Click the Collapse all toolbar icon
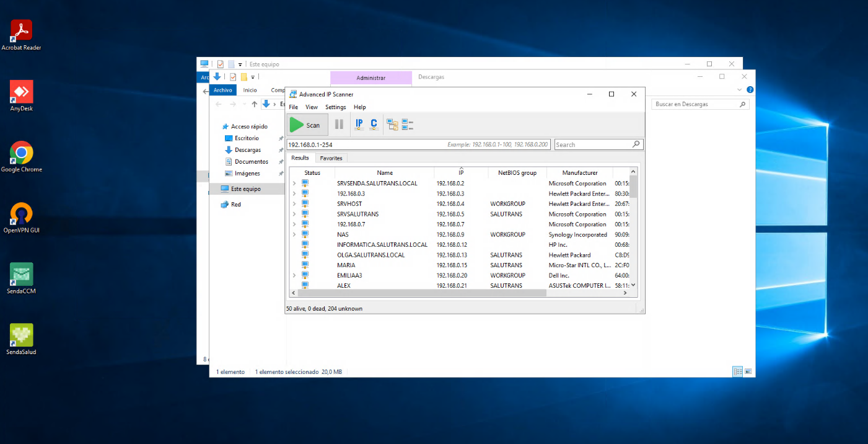 point(407,125)
